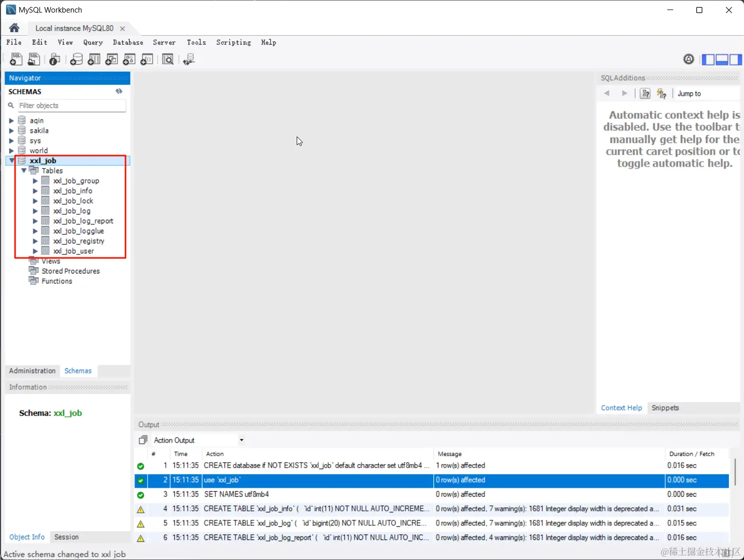Expand the xxl_job_log_report table
744x560 pixels.
coord(35,221)
